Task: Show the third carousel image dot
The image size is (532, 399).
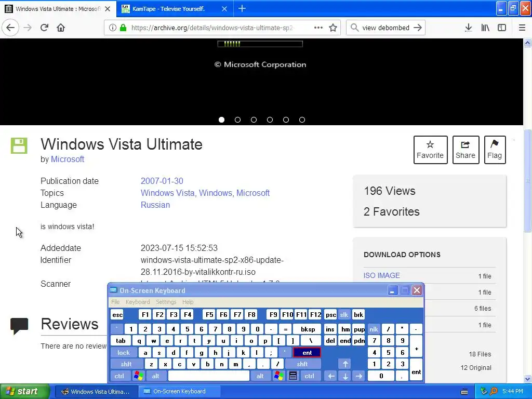Action: [254, 120]
